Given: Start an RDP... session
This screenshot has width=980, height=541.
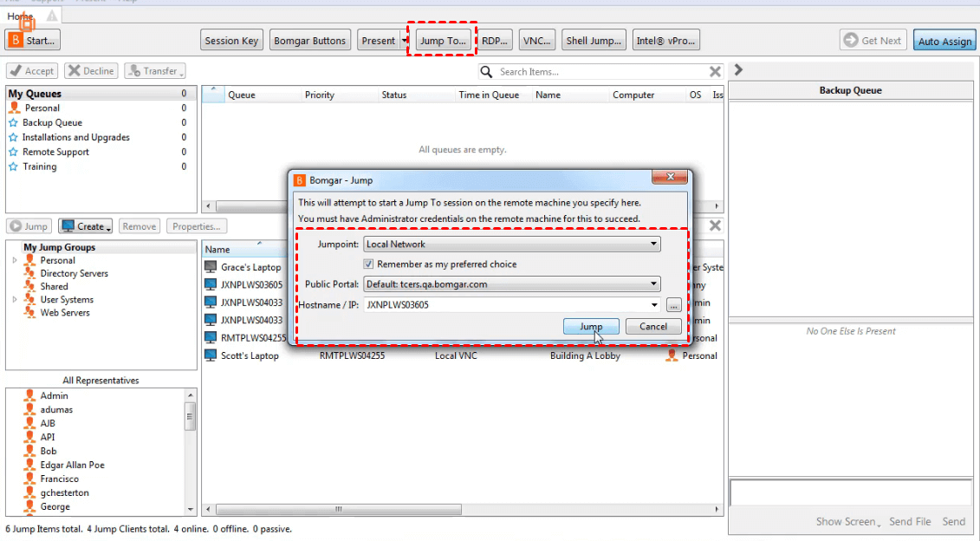Looking at the screenshot, I should coord(495,41).
